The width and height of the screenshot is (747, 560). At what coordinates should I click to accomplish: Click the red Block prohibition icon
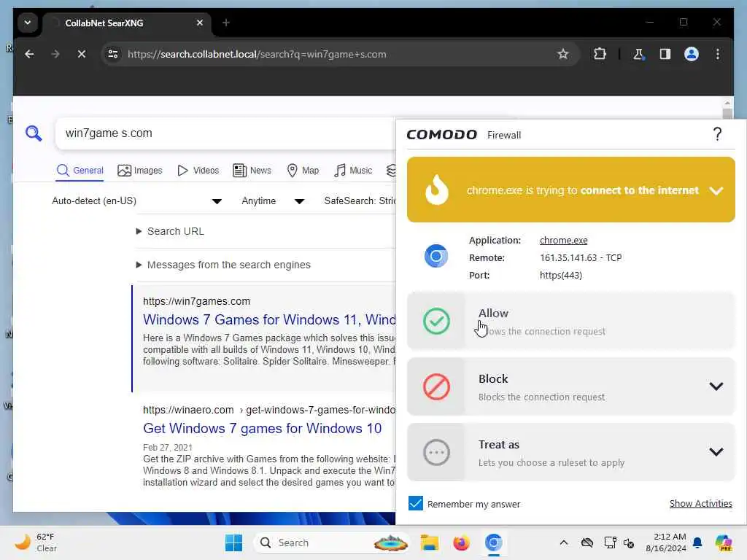436,386
